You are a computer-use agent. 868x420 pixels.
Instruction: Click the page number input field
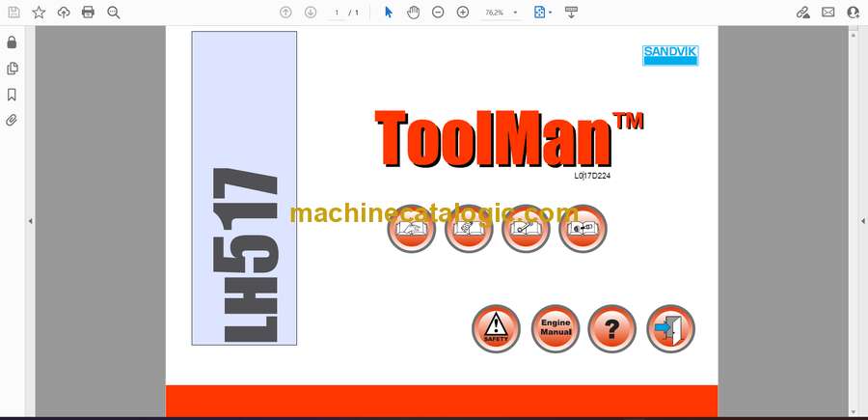click(337, 13)
